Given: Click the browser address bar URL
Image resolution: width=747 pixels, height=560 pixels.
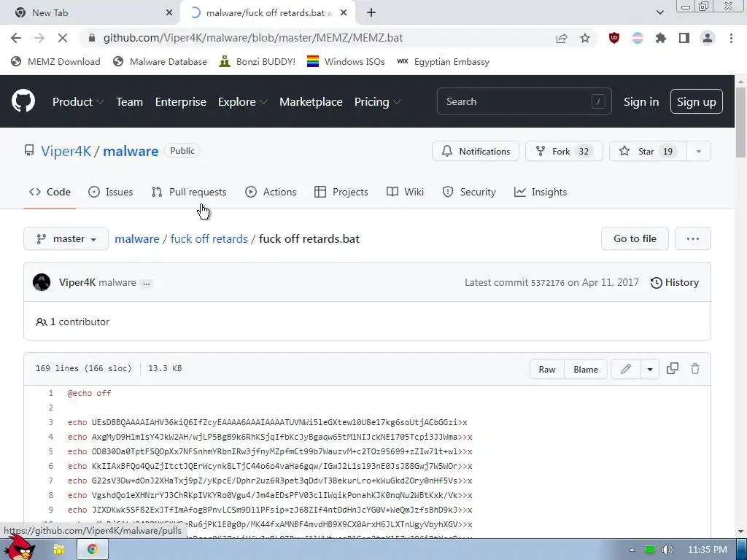Looking at the screenshot, I should [x=253, y=38].
